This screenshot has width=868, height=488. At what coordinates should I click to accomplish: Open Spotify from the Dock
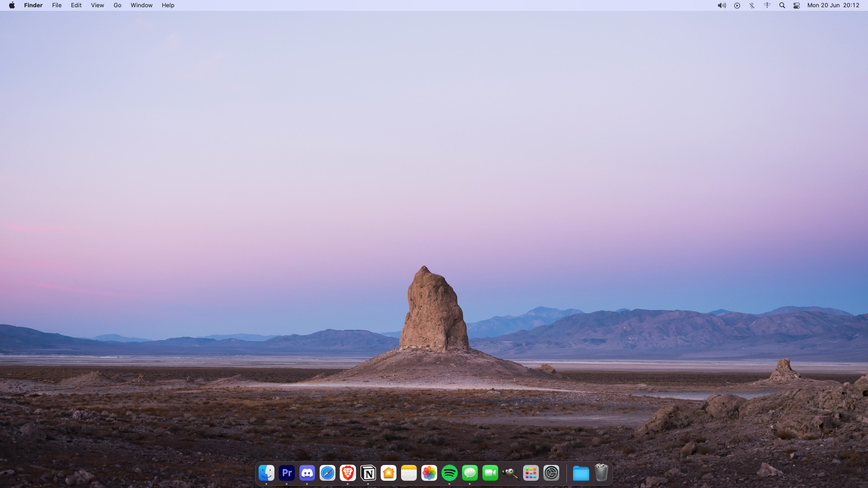click(x=449, y=473)
